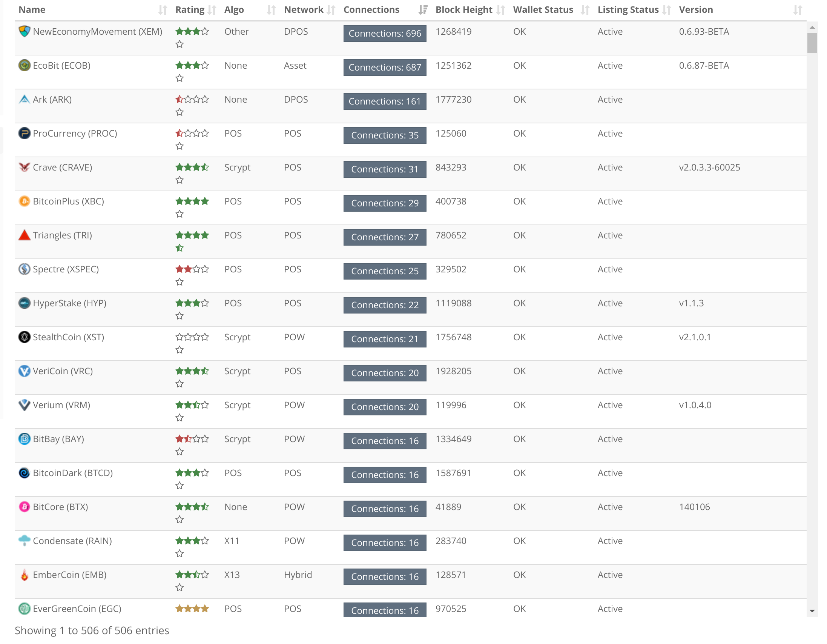Click the Connections: 35 badge

coord(385,135)
